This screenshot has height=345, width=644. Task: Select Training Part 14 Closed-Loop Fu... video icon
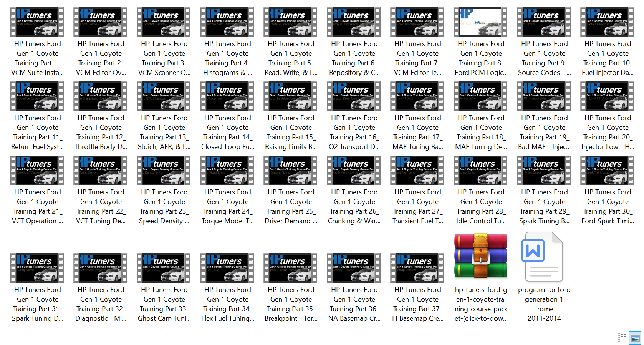tap(227, 96)
